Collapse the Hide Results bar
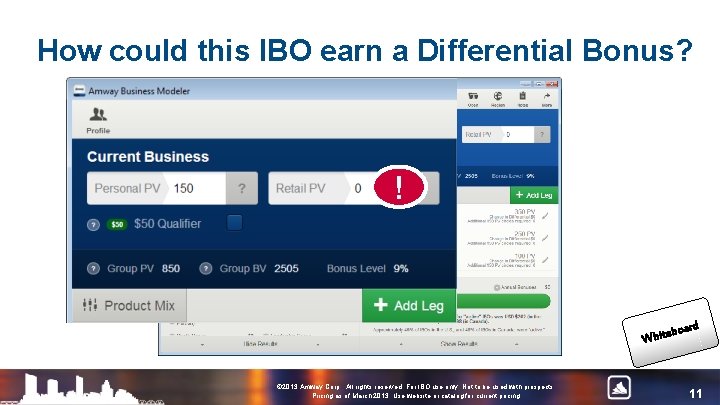The height and width of the screenshot is (405, 720). point(260,344)
